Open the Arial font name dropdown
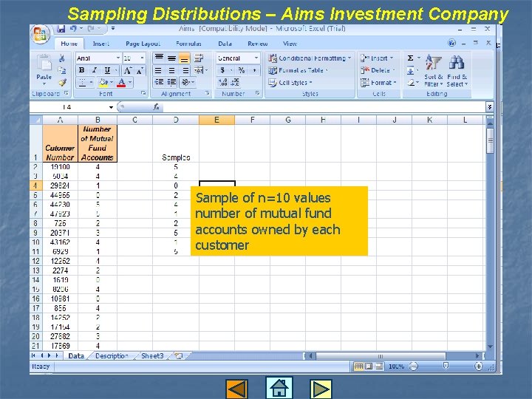Screen dimensions: 532x399 pyautogui.click(x=118, y=58)
